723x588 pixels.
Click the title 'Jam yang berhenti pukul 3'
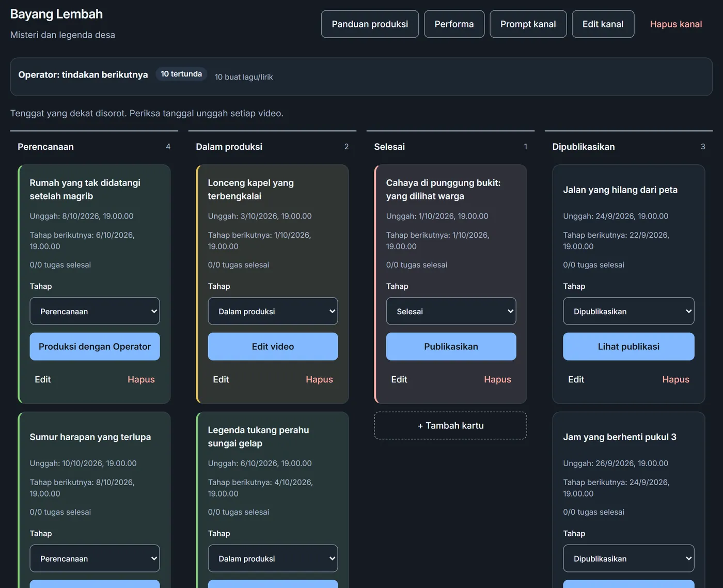coord(620,437)
